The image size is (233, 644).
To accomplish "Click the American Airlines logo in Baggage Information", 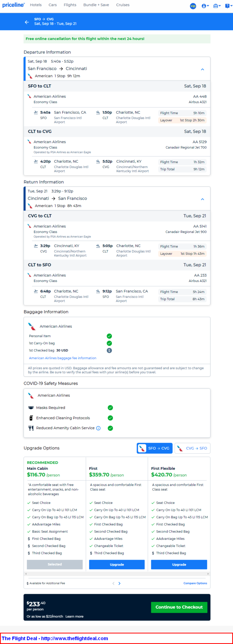I will (x=32, y=327).
